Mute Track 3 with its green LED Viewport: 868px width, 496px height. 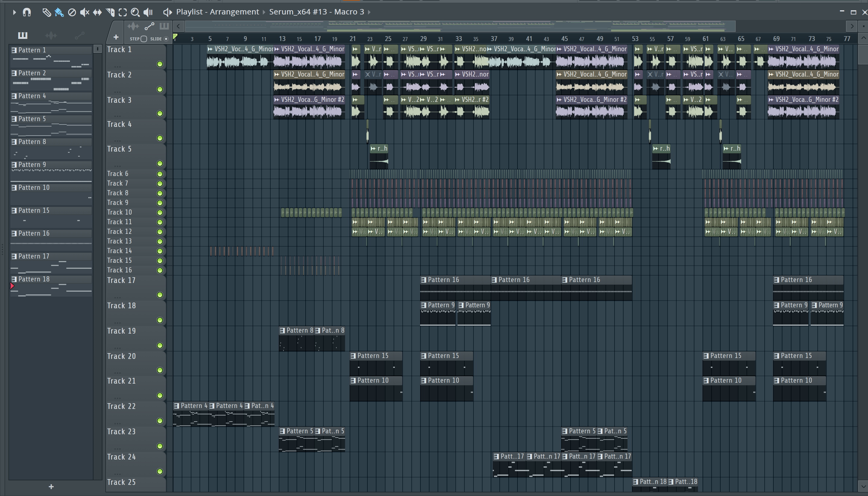pyautogui.click(x=160, y=113)
